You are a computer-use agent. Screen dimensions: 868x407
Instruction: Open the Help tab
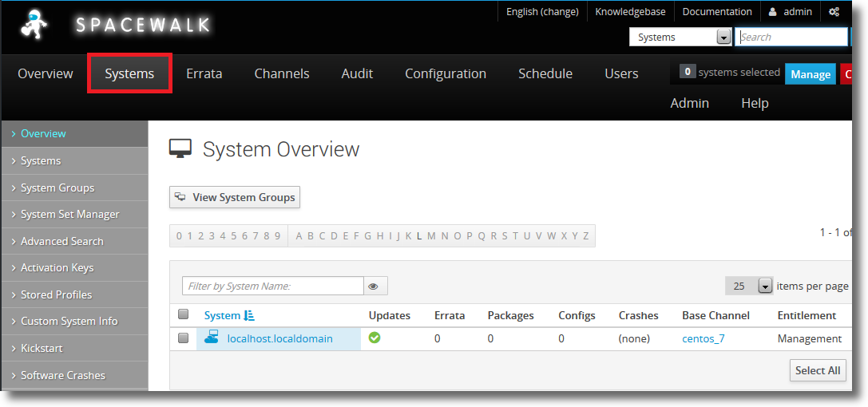[x=755, y=103]
